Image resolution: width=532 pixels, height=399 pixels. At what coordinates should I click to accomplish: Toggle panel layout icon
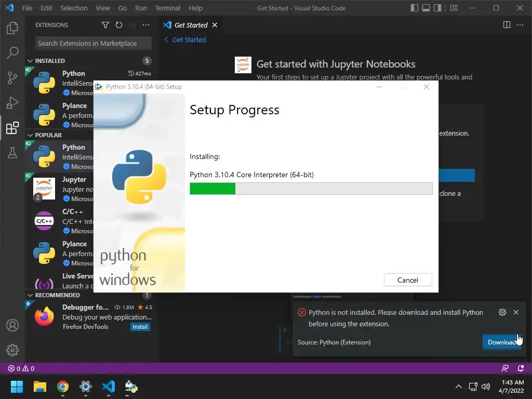(x=426, y=8)
